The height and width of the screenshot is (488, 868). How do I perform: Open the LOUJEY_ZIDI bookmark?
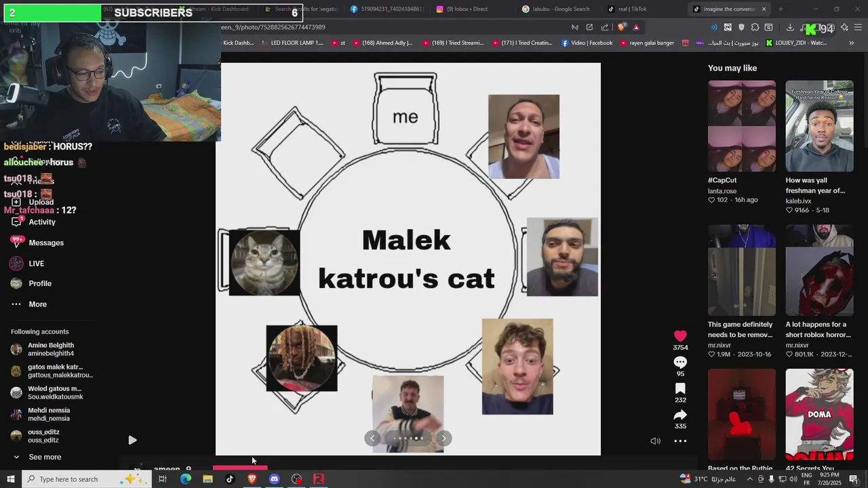click(x=796, y=43)
